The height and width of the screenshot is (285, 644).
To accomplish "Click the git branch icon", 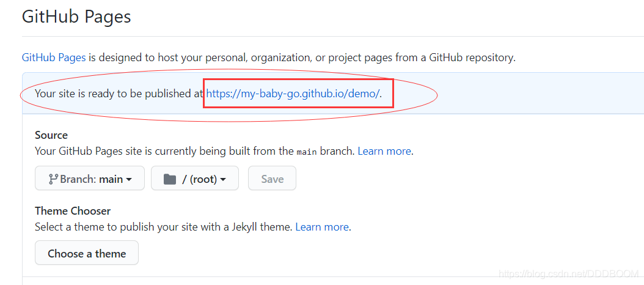I will (53, 179).
